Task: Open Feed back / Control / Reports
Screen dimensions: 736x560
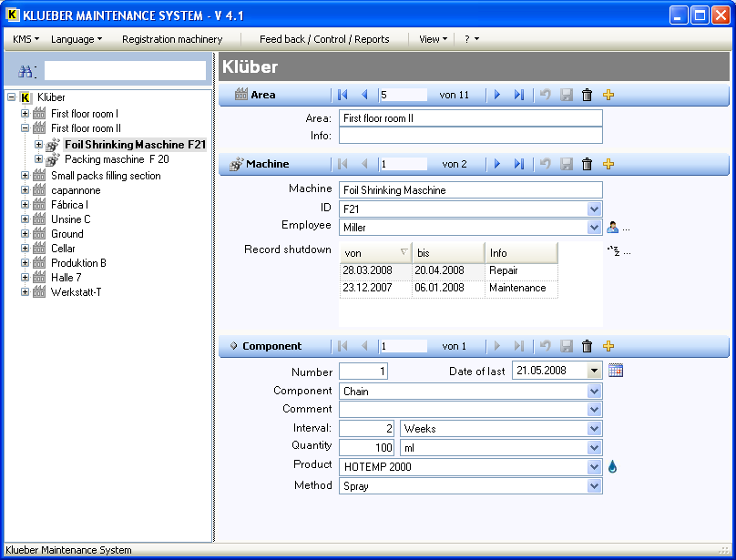Action: [x=324, y=39]
